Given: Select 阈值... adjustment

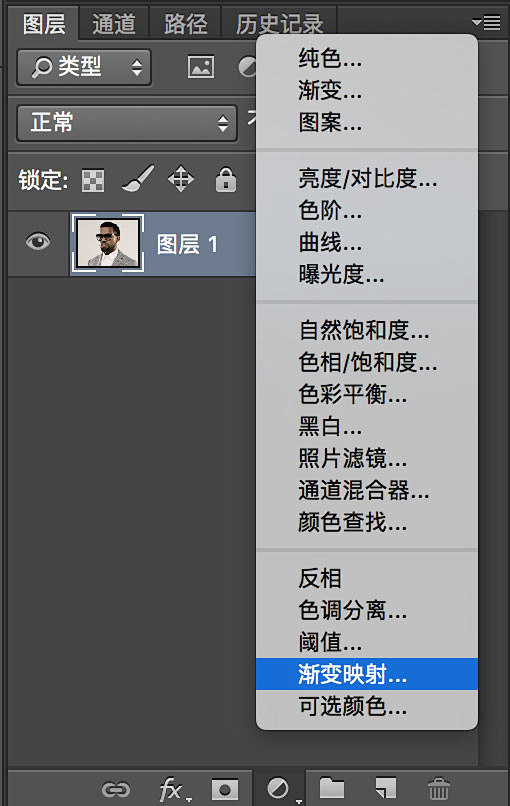Looking at the screenshot, I should [367, 642].
